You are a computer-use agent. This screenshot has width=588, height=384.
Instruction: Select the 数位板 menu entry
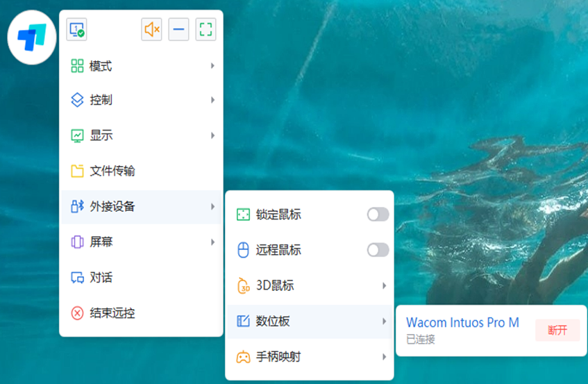pyautogui.click(x=273, y=321)
